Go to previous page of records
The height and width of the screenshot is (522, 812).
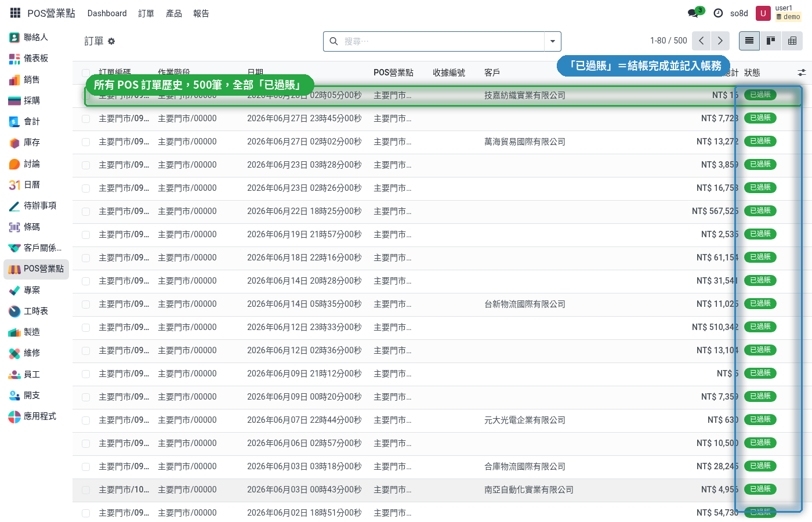click(701, 41)
